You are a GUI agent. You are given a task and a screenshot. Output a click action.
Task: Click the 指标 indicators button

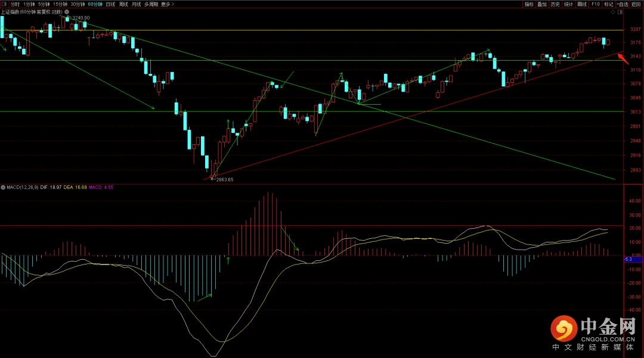pyautogui.click(x=529, y=4)
